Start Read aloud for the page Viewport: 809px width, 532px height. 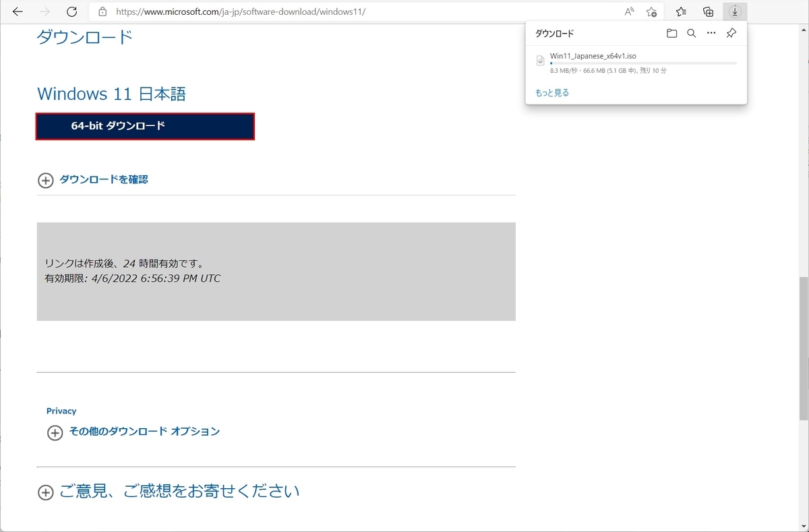(x=628, y=11)
